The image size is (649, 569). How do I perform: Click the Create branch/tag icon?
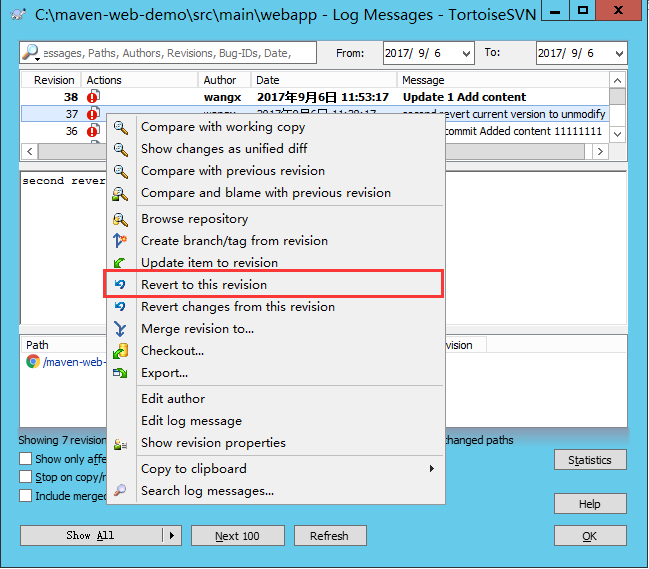(120, 241)
